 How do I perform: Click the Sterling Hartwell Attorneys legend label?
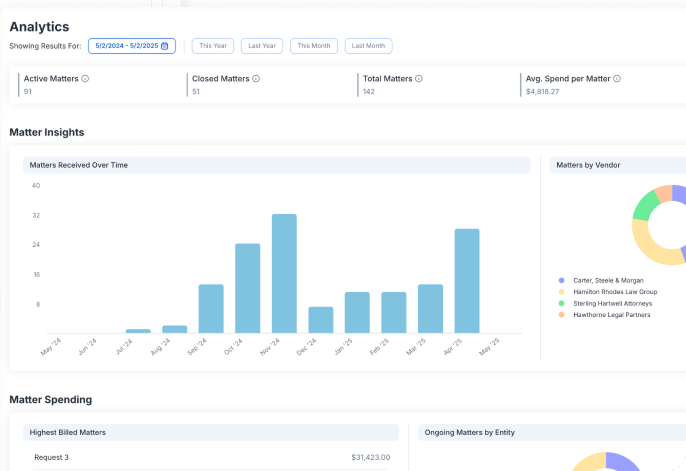coord(612,303)
